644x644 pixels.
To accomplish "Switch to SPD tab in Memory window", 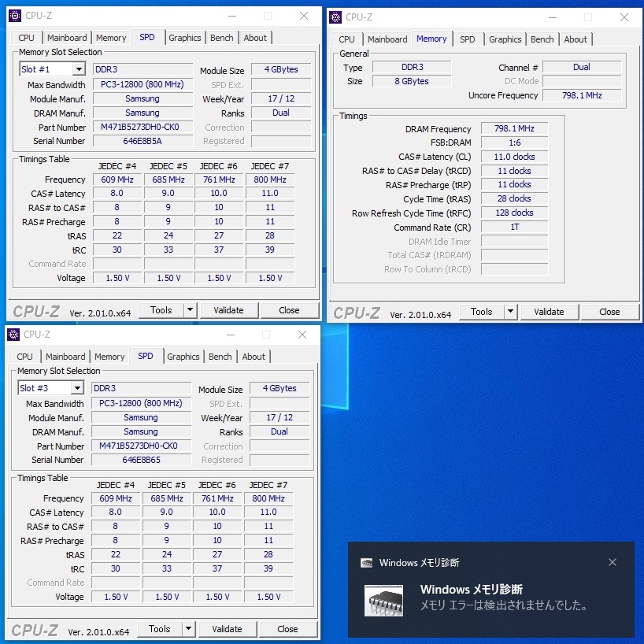I will [x=468, y=39].
